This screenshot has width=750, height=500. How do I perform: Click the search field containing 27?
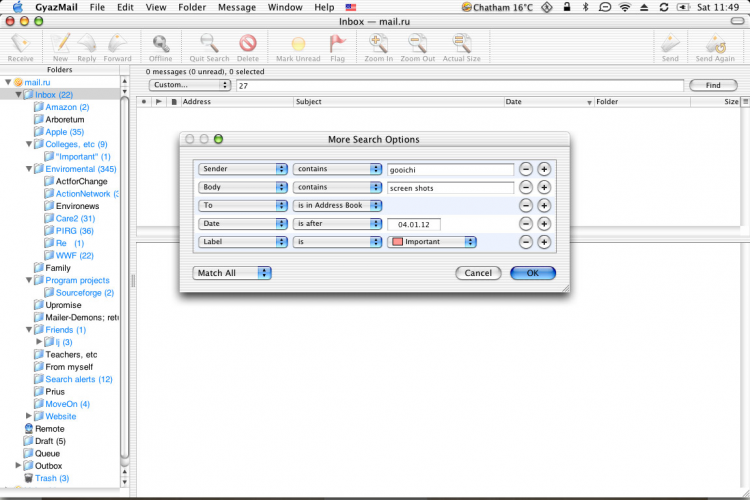[x=460, y=86]
